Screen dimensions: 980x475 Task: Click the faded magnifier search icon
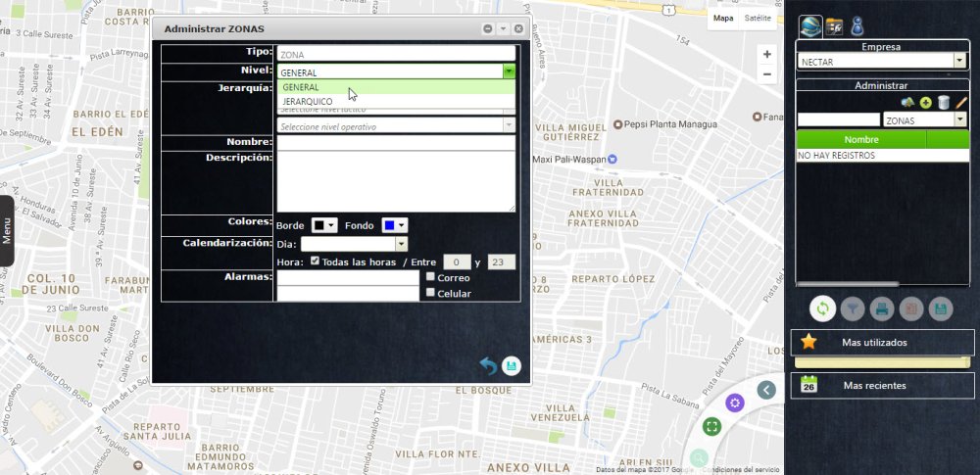[x=699, y=457]
